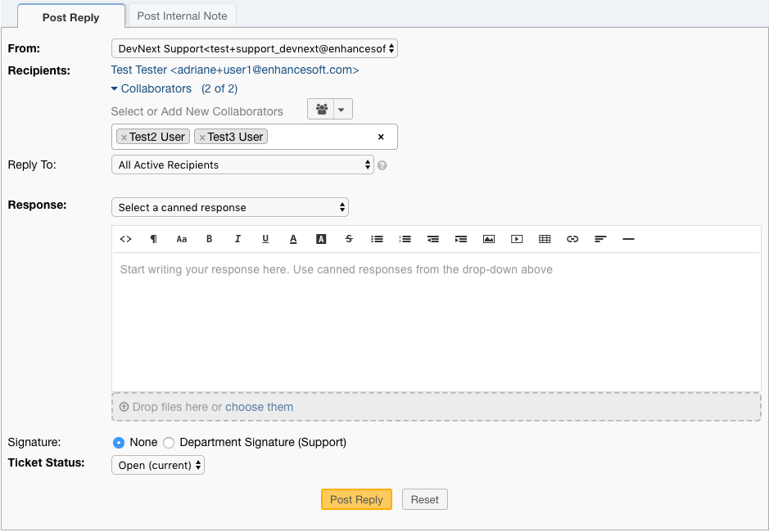Image resolution: width=769 pixels, height=532 pixels.
Task: Open the text color picker
Action: point(293,238)
